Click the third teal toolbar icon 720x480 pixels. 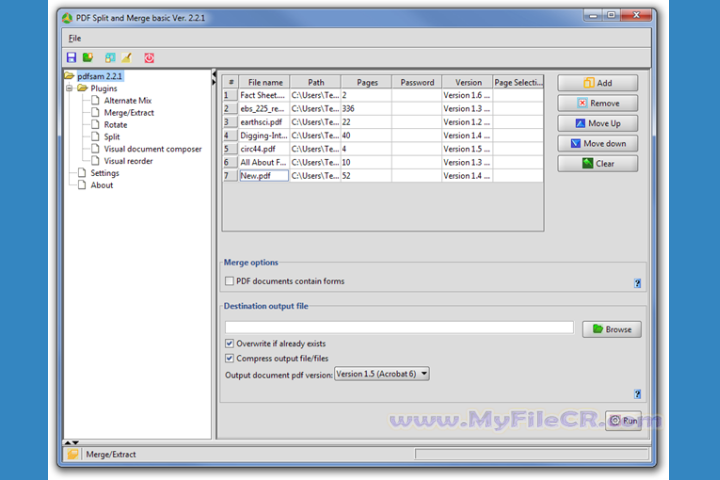click(x=110, y=57)
